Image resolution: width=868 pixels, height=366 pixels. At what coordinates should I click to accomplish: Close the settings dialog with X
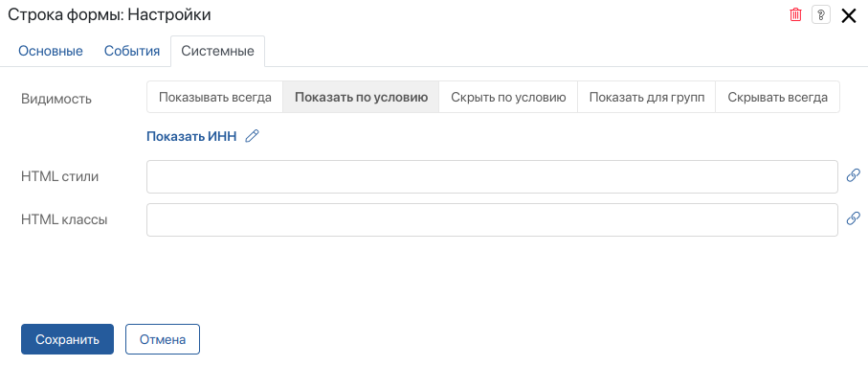coord(849,15)
